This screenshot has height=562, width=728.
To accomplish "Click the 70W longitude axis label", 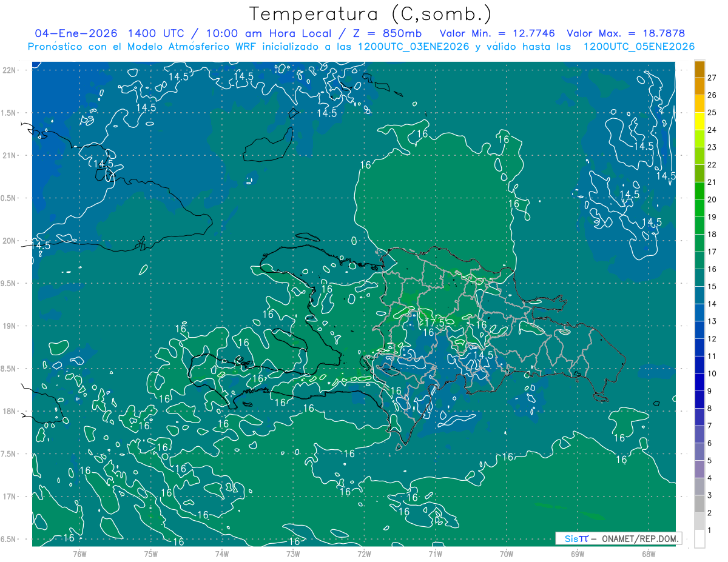I will [507, 554].
